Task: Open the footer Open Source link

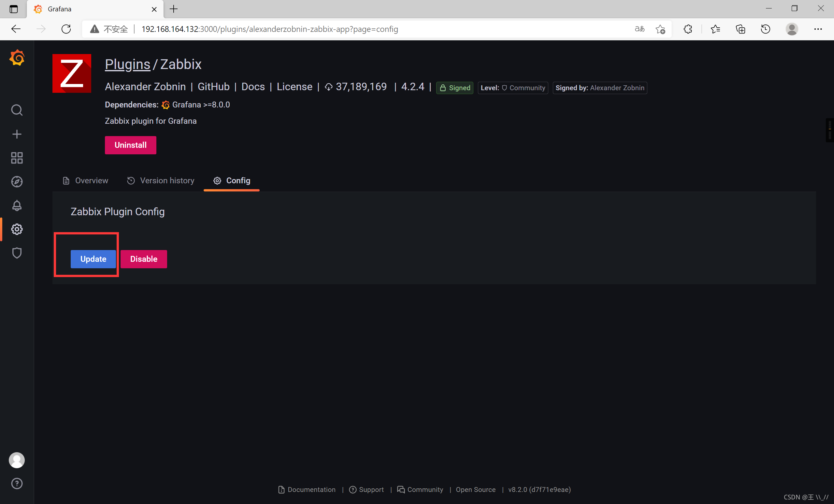Action: coord(476,490)
